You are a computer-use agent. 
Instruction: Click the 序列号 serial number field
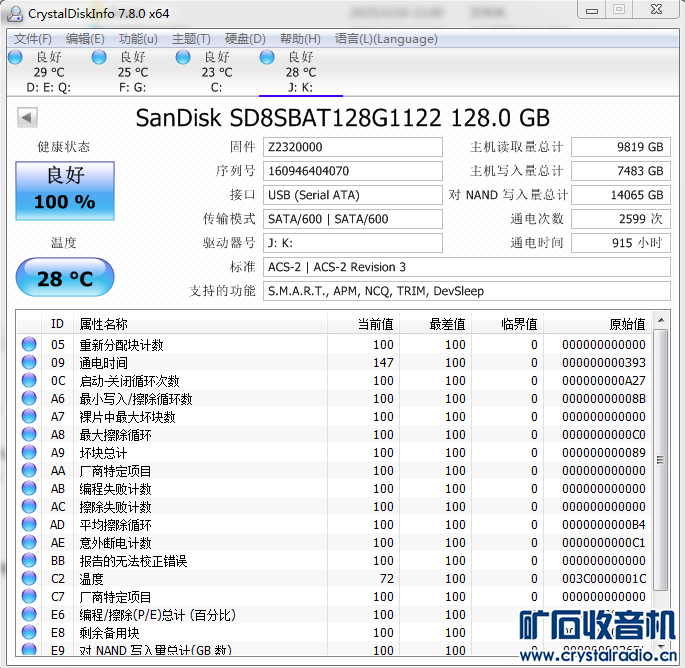tap(352, 171)
